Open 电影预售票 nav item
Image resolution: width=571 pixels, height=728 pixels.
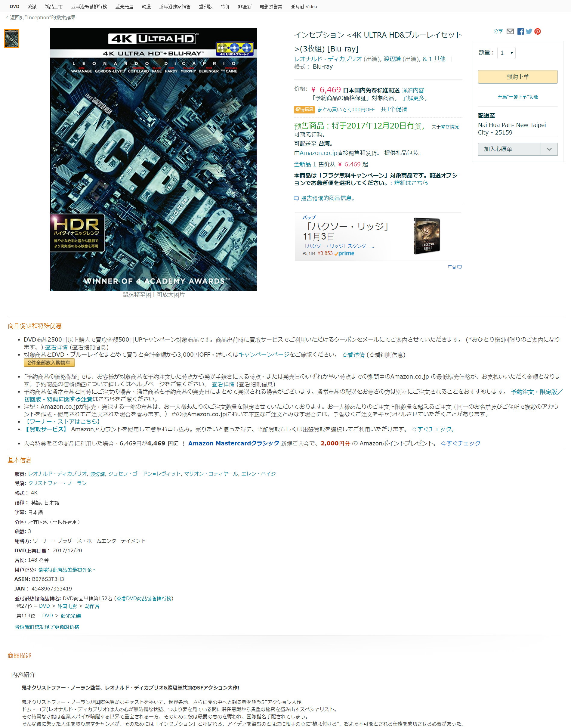pos(271,7)
